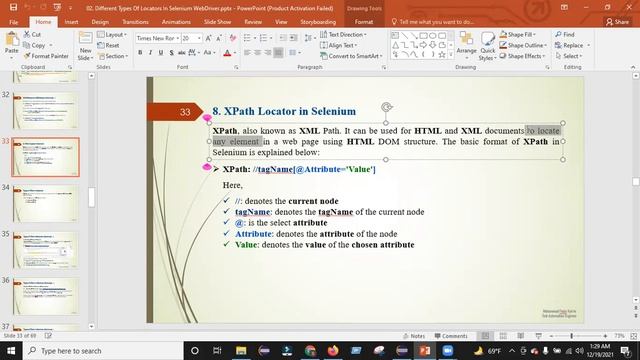Increase list indent level
Screen dimensions: 640x360
[x=293, y=38]
